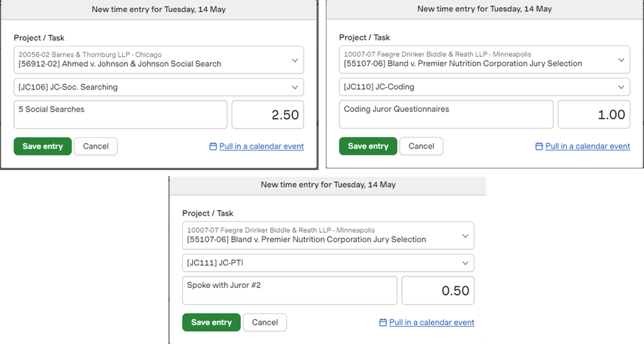Edit the Spoke with Juror #2 notes

coord(290,291)
